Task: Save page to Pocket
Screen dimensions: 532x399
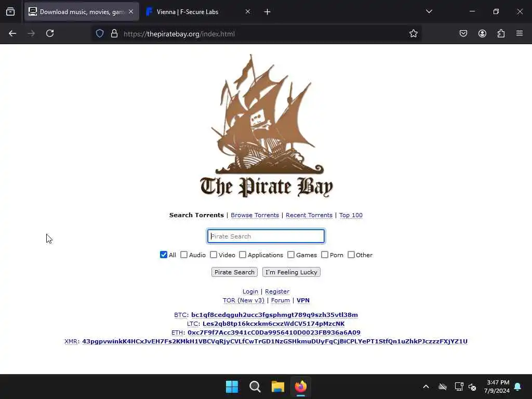Action: [463, 33]
